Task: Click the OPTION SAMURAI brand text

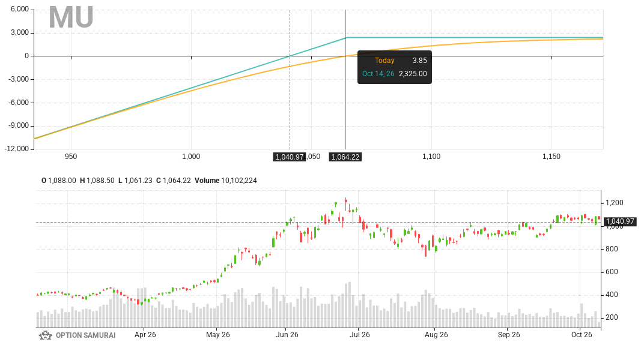Action: (x=85, y=335)
